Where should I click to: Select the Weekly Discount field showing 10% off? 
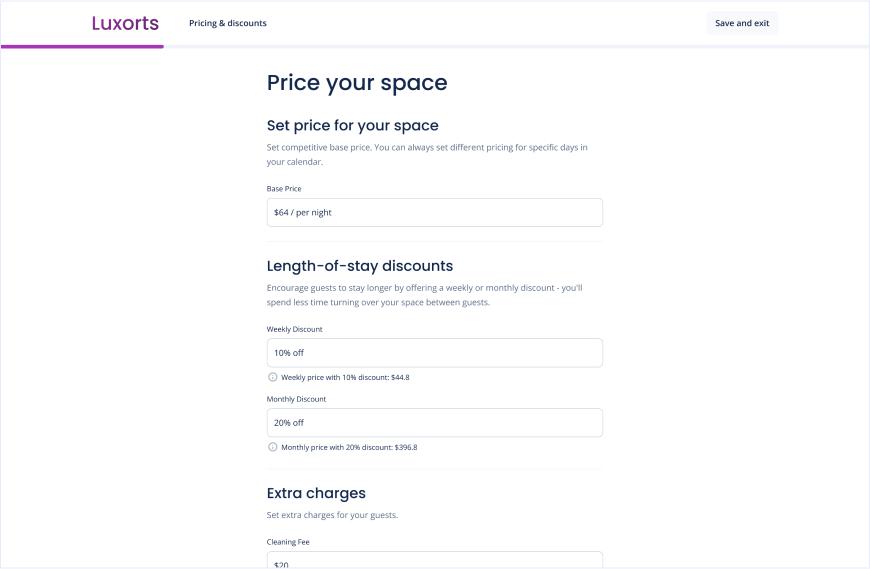pos(434,353)
